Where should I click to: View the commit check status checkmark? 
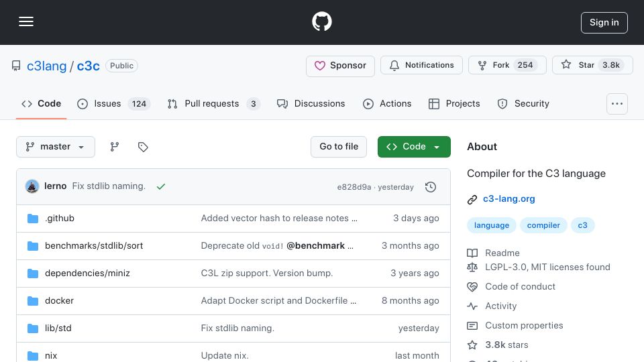click(x=160, y=187)
